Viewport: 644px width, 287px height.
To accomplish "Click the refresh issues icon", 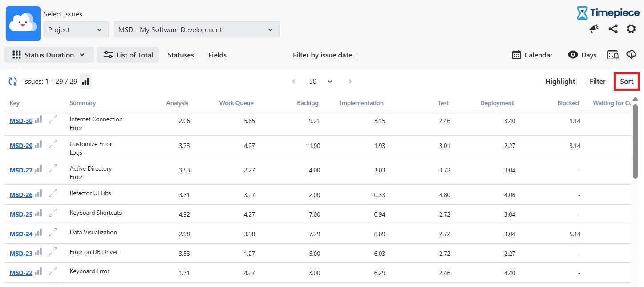I will click(x=13, y=82).
